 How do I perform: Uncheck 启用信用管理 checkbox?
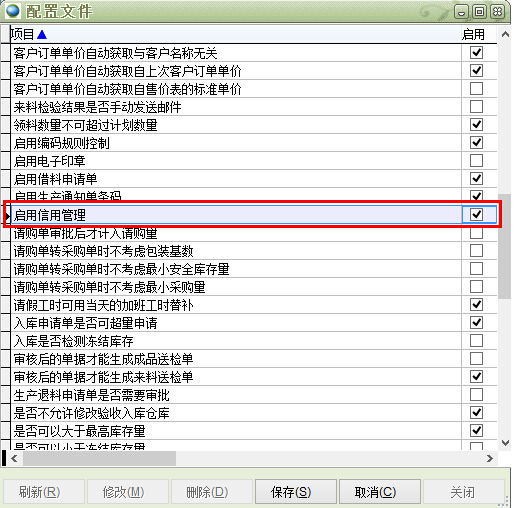point(476,214)
